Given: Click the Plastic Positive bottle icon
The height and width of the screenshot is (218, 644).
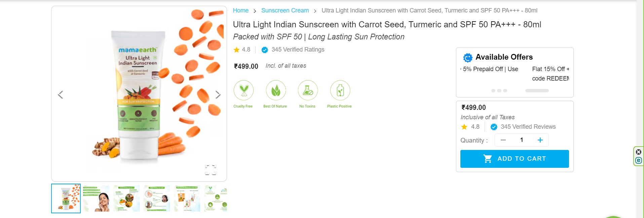Looking at the screenshot, I should [x=340, y=90].
